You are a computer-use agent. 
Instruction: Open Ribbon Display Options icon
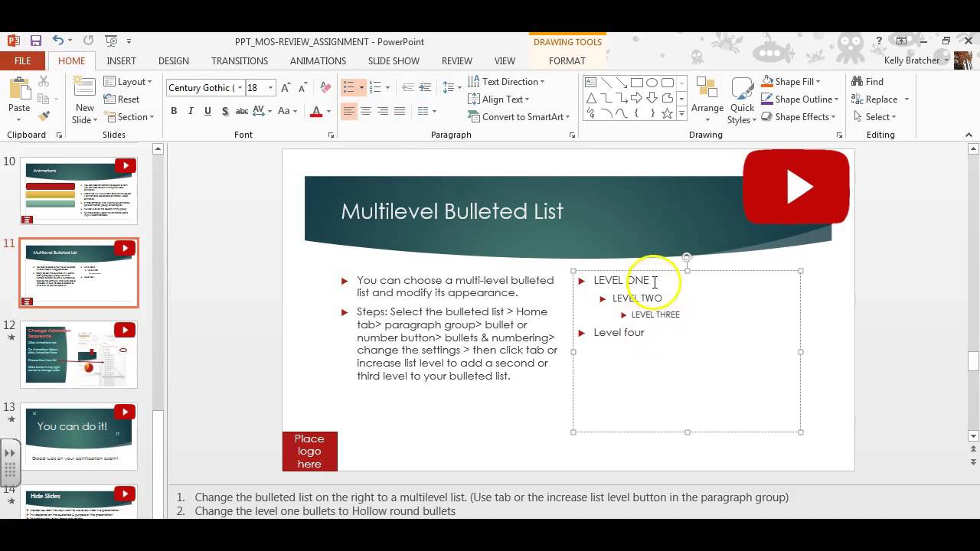coord(901,41)
